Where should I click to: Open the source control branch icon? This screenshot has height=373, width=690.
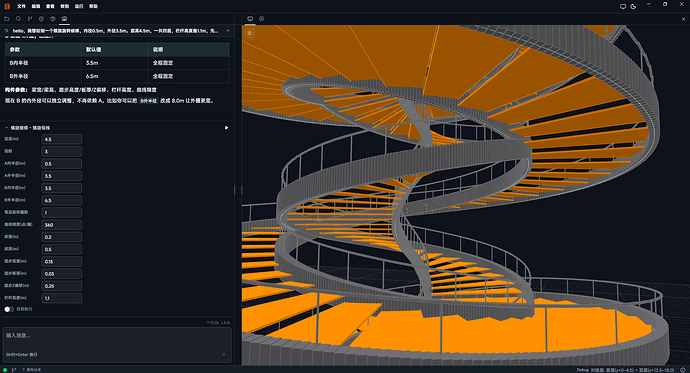coord(29,18)
